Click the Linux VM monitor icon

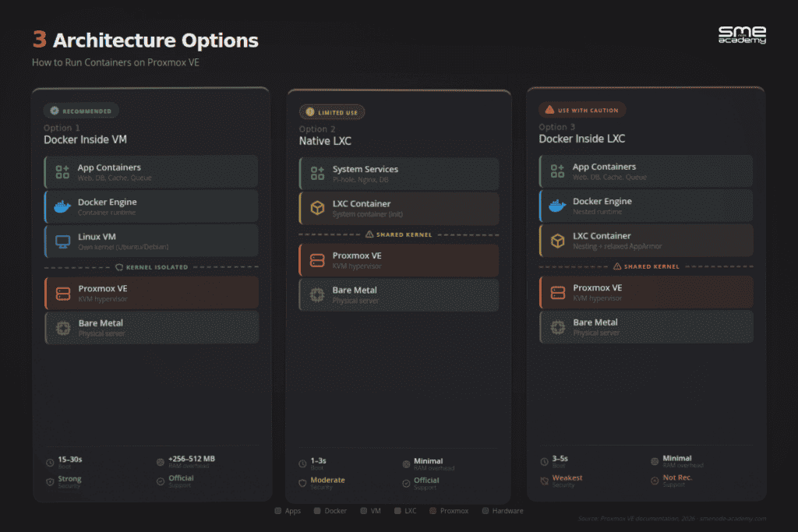tap(62, 241)
